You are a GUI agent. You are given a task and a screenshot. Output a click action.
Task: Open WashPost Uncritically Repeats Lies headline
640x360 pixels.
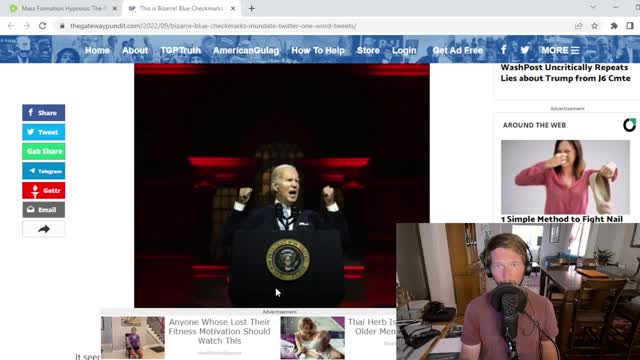pos(565,73)
